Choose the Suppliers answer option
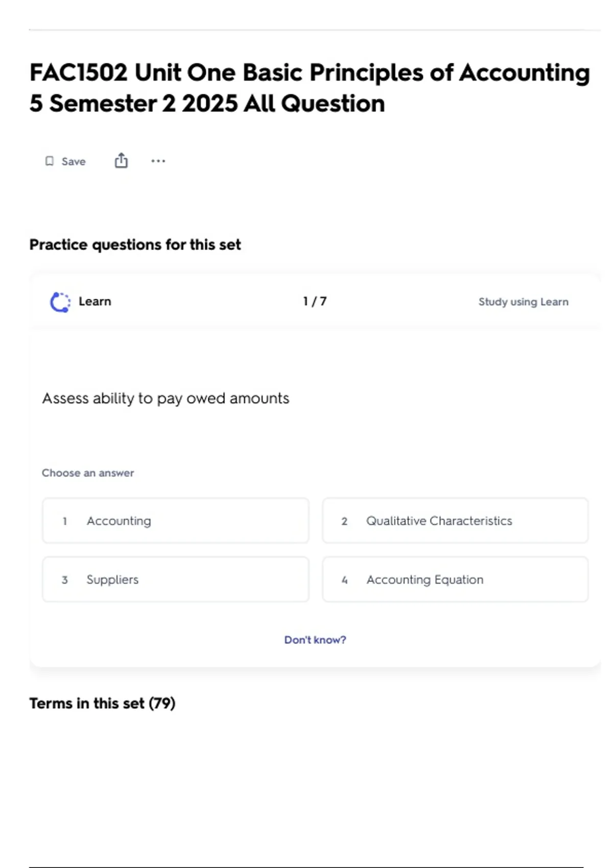Image resolution: width=613 pixels, height=868 pixels. (175, 580)
